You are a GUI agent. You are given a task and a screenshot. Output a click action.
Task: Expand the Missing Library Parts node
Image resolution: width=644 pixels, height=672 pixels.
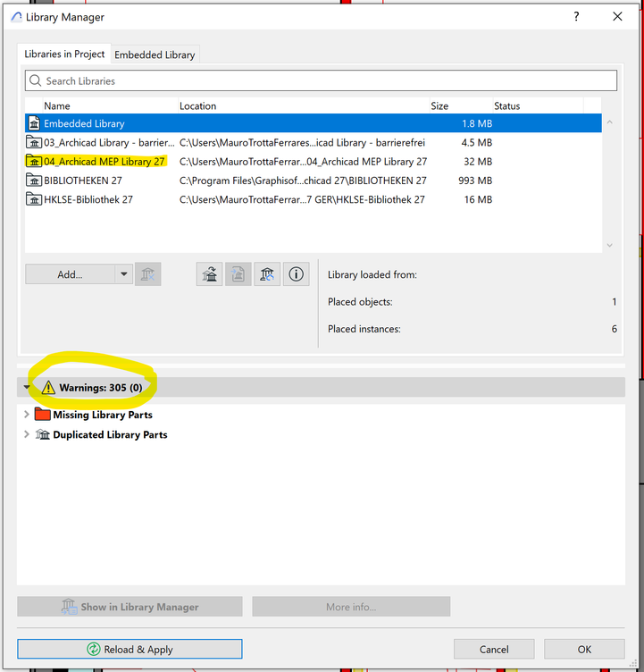26,414
